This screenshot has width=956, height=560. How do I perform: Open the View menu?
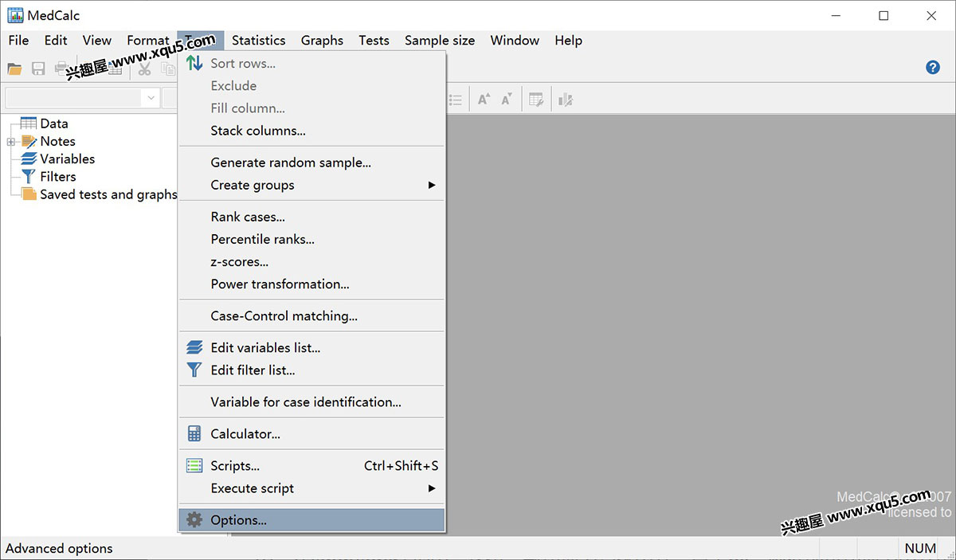tap(97, 41)
